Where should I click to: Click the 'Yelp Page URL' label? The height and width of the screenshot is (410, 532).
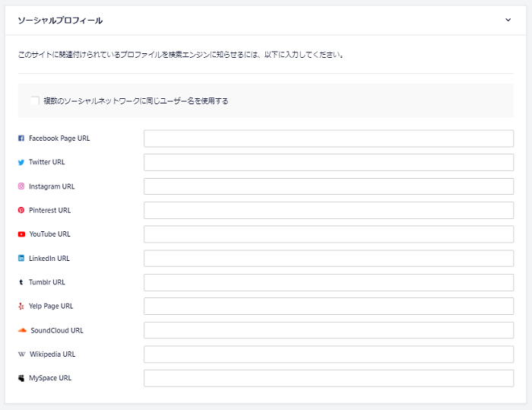51,306
